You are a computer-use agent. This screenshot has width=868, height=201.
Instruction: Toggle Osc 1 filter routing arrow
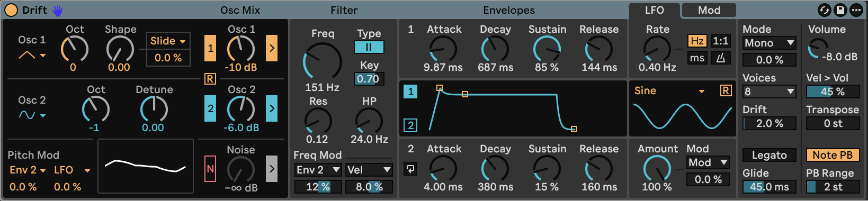[x=272, y=48]
